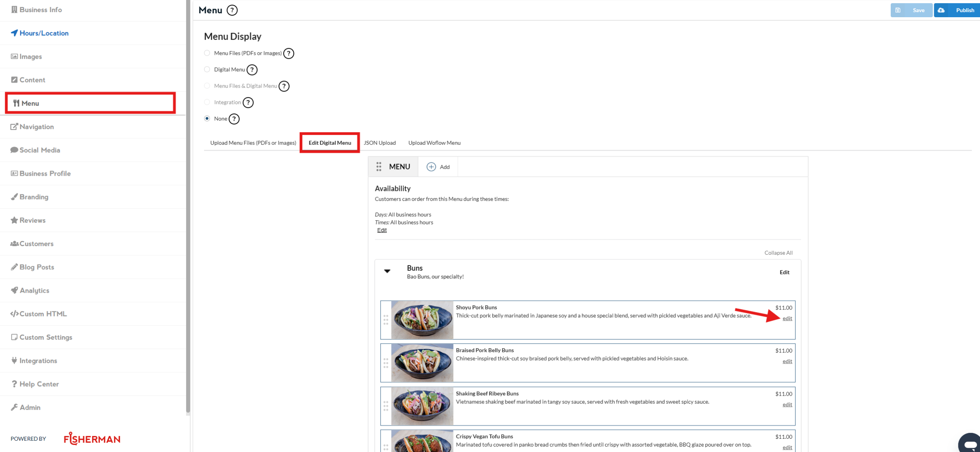Select Menu Files (PDFs or Images) radio

click(207, 53)
